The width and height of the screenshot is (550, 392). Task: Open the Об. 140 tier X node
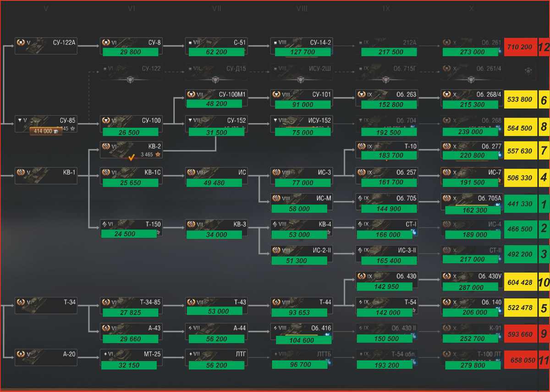(472, 305)
